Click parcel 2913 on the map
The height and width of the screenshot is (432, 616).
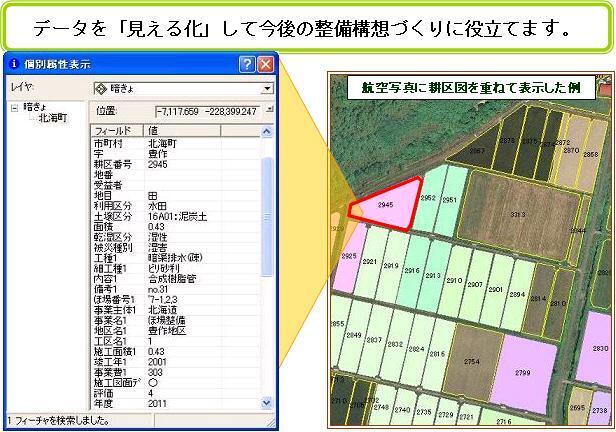433,276
